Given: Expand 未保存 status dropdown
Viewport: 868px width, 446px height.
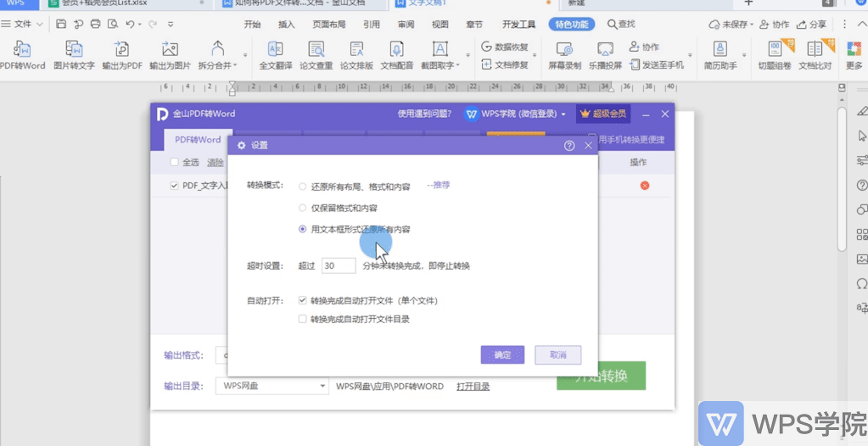Looking at the screenshot, I should pos(752,25).
